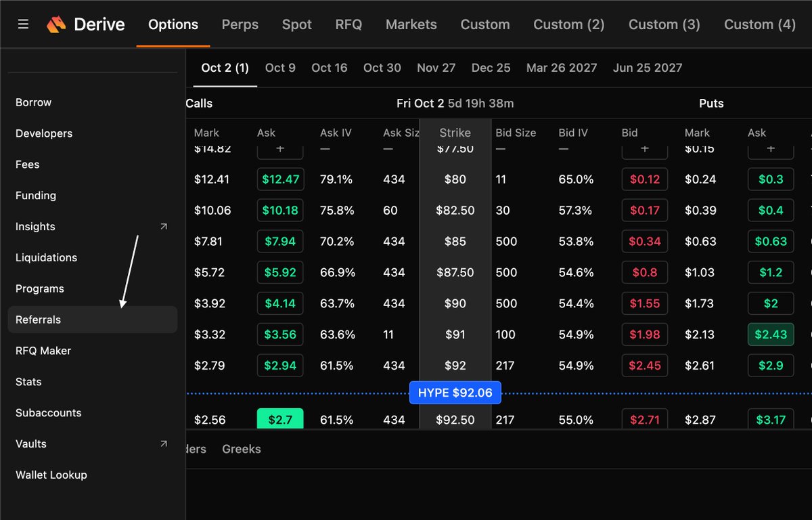812x520 pixels.
Task: Select the Oct 9 expiry
Action: (280, 68)
